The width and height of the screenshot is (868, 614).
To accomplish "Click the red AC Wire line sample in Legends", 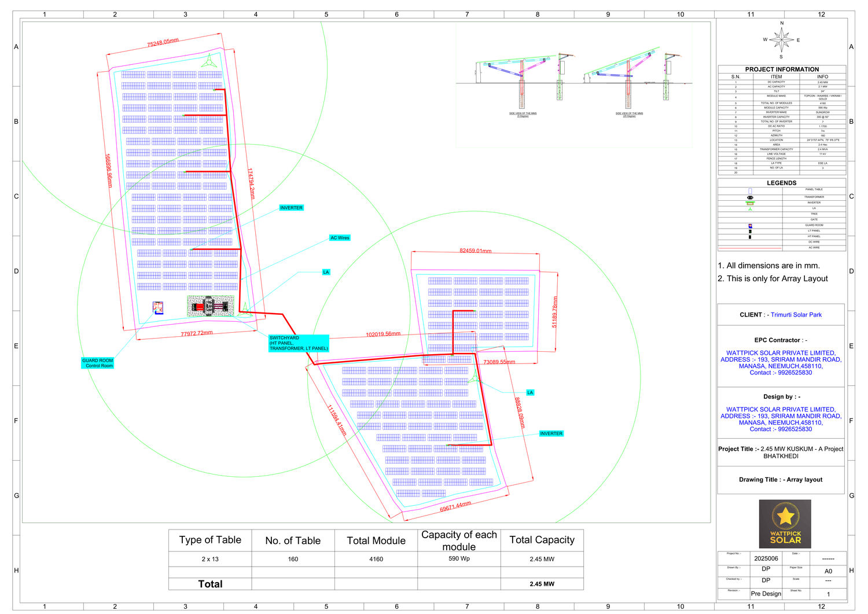I will click(x=750, y=248).
